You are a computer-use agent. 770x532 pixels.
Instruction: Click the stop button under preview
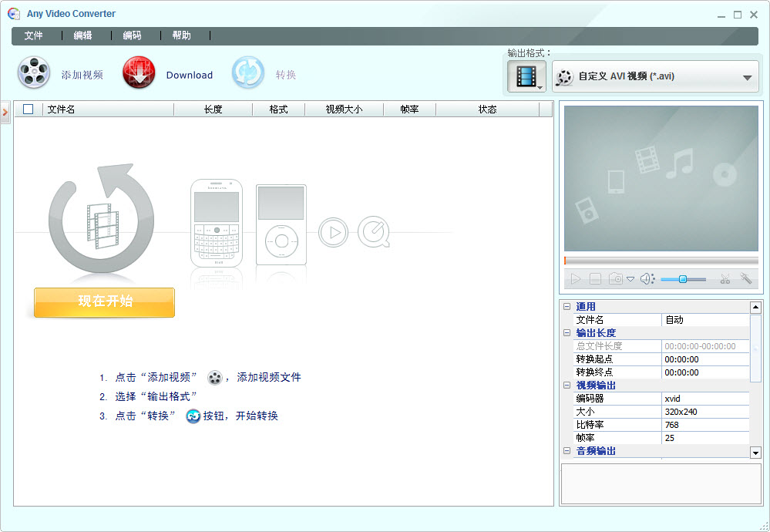(x=596, y=279)
